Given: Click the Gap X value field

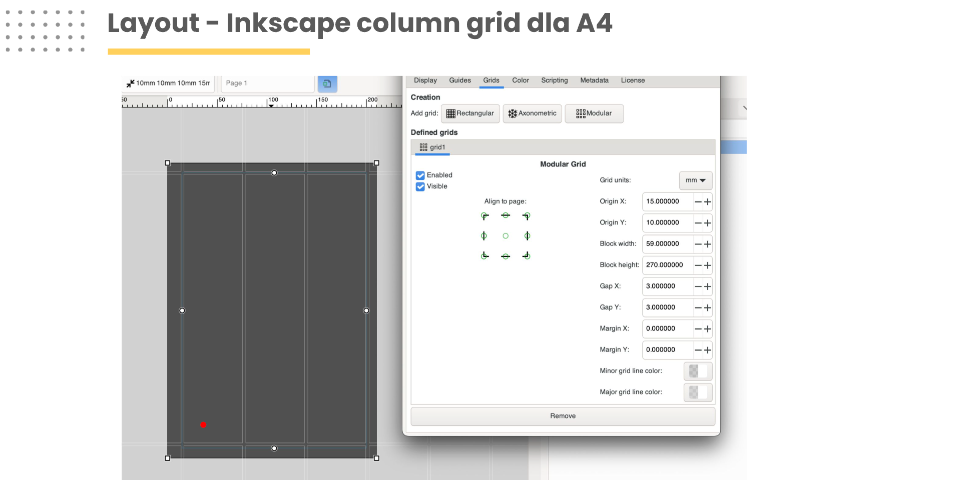Looking at the screenshot, I should pos(668,287).
